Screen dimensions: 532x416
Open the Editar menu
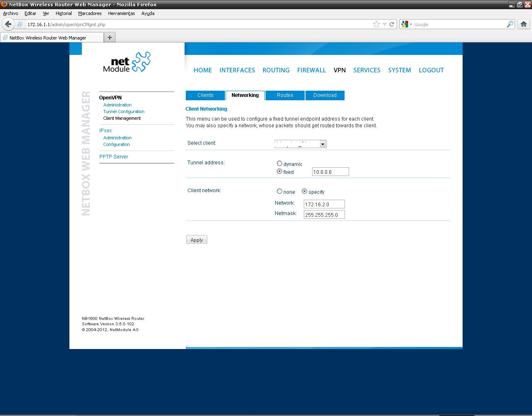[x=30, y=13]
